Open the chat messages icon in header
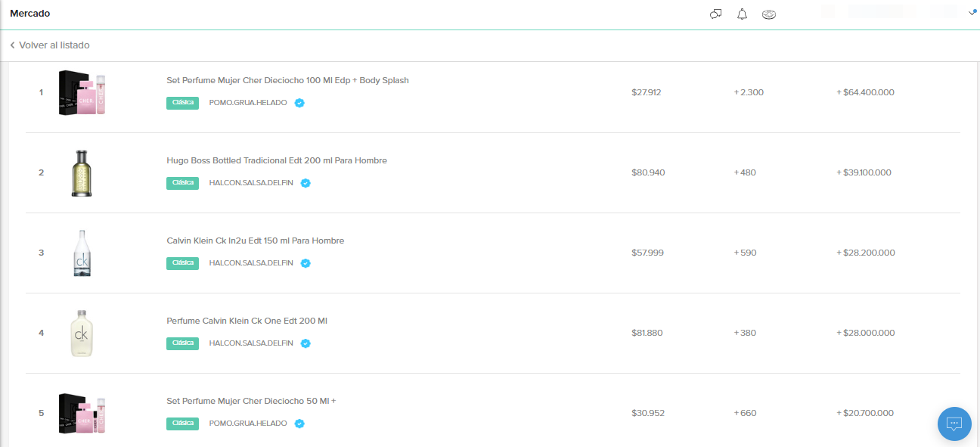 click(x=715, y=14)
